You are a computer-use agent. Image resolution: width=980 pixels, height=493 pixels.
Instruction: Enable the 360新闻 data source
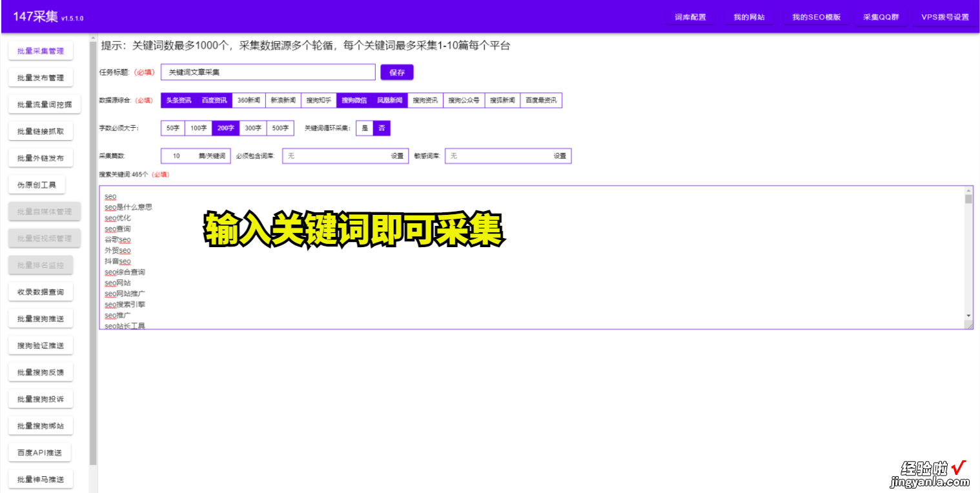tap(249, 101)
